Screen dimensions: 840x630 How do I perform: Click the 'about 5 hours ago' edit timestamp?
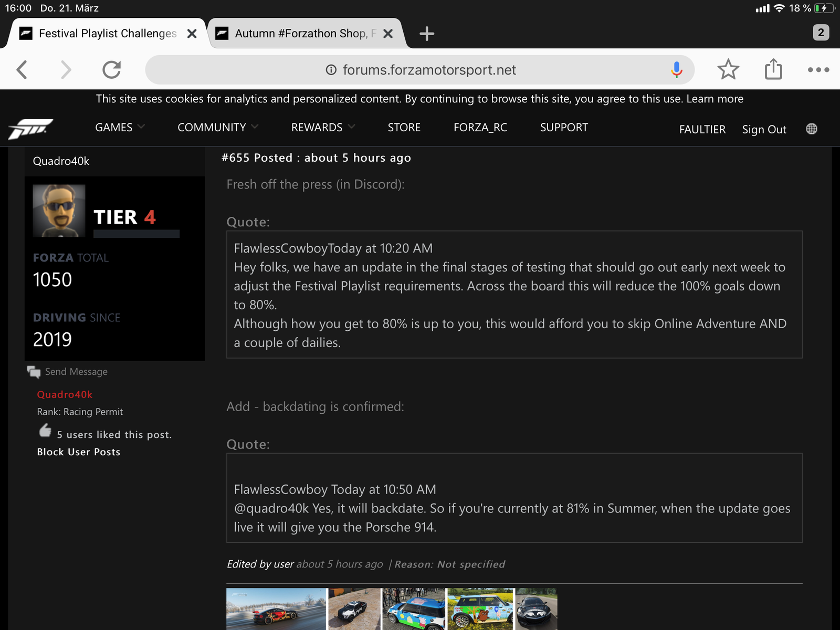pyautogui.click(x=340, y=564)
